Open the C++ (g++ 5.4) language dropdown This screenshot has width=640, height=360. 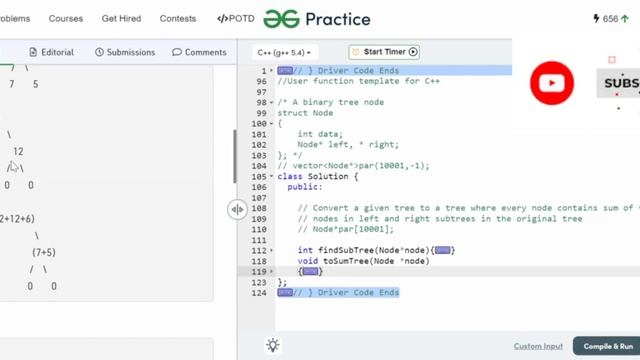click(284, 53)
